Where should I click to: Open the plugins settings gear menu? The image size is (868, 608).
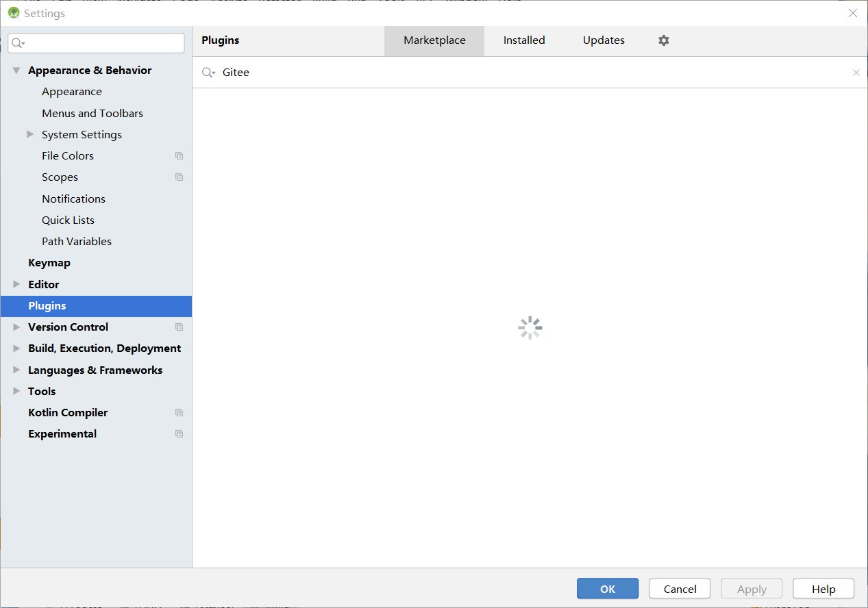663,40
